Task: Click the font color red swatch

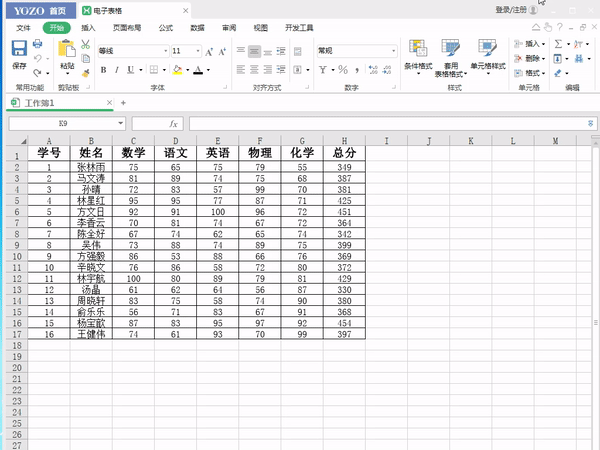Action: [x=197, y=71]
